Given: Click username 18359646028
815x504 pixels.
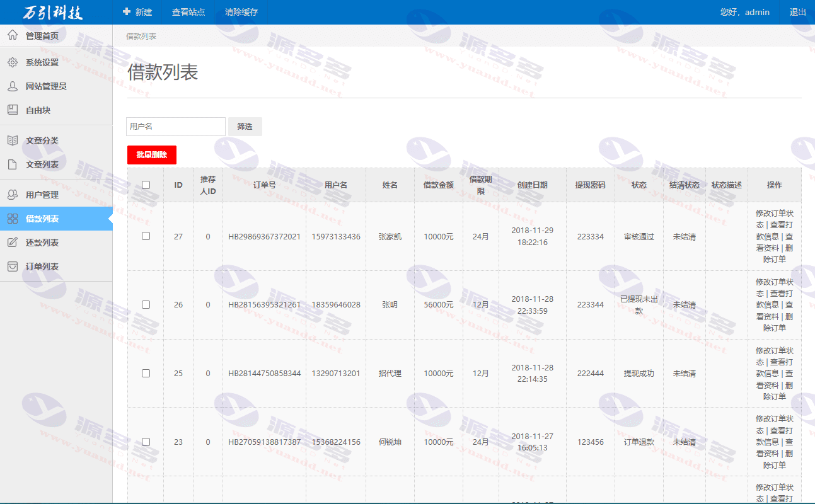Looking at the screenshot, I should click(336, 305).
